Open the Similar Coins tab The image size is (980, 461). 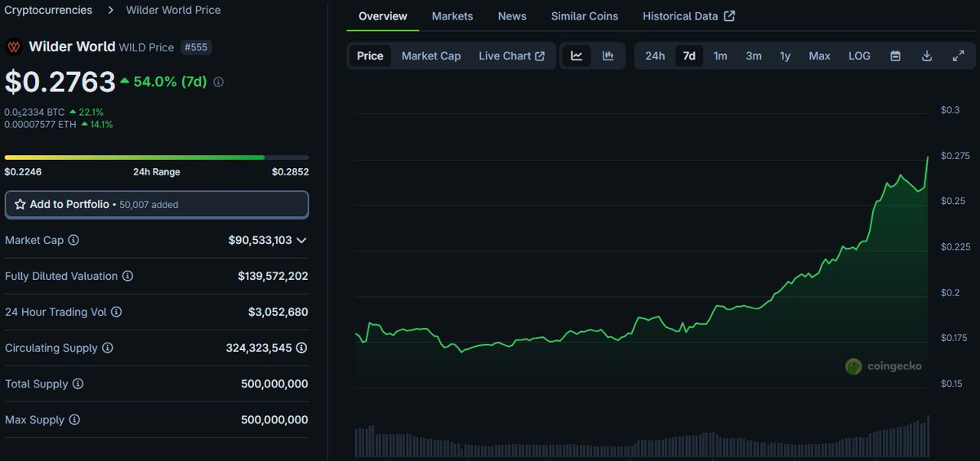point(585,16)
